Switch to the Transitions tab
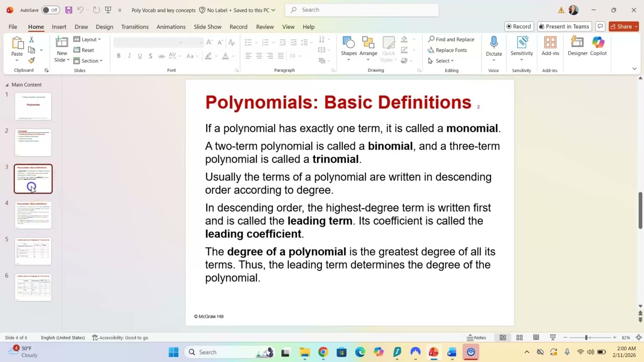This screenshot has height=362, width=644. pyautogui.click(x=135, y=27)
